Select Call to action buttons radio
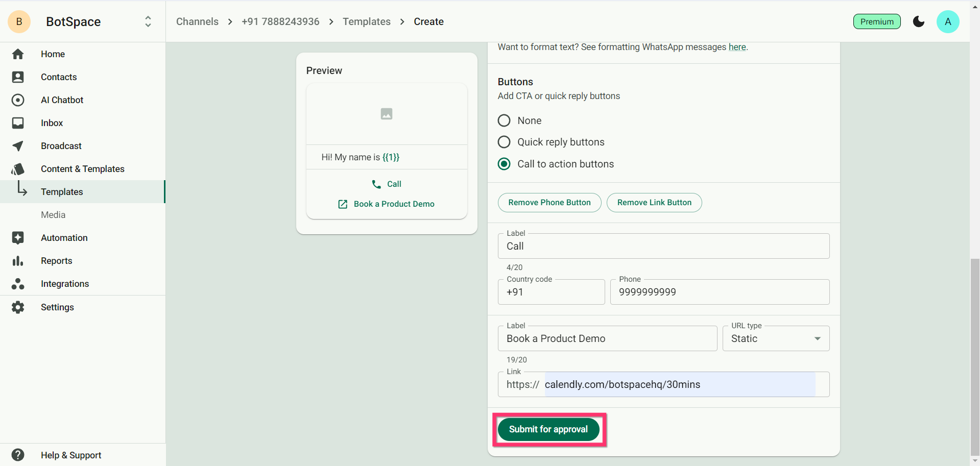Viewport: 980px width, 466px height. pyautogui.click(x=504, y=164)
